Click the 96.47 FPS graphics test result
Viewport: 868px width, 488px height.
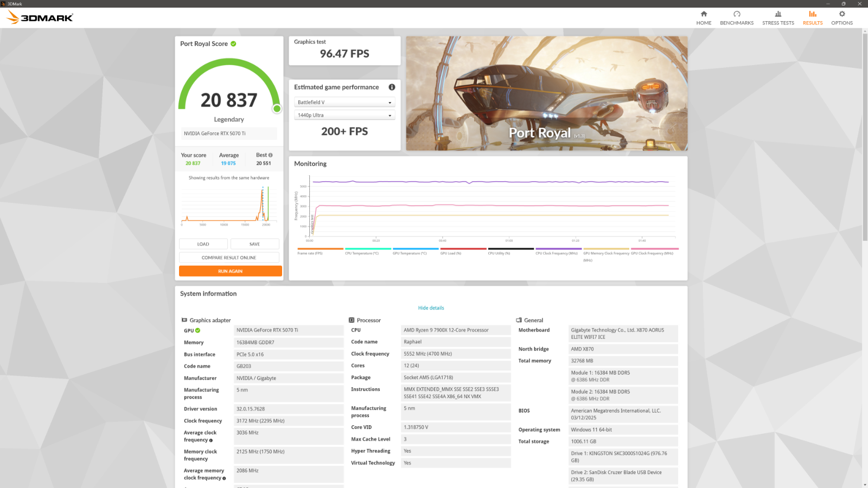(x=344, y=54)
